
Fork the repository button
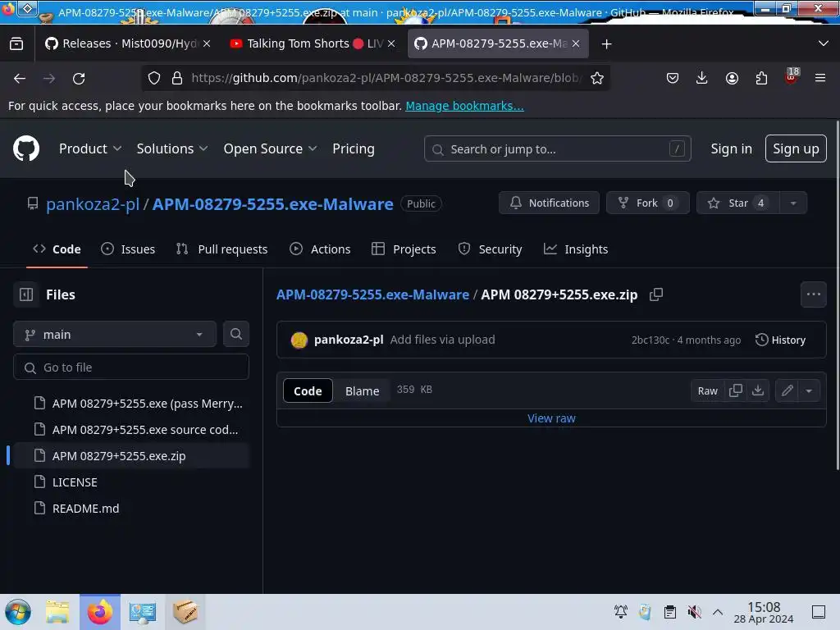tap(647, 203)
